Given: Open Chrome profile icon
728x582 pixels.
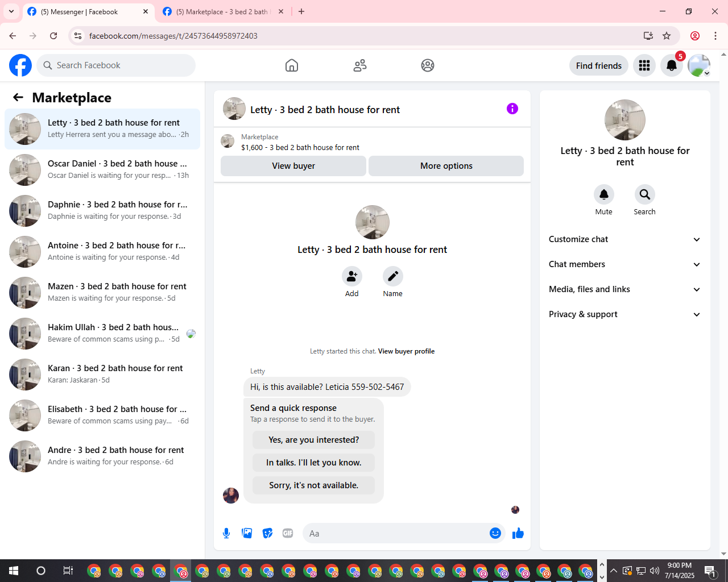Looking at the screenshot, I should 695,36.
